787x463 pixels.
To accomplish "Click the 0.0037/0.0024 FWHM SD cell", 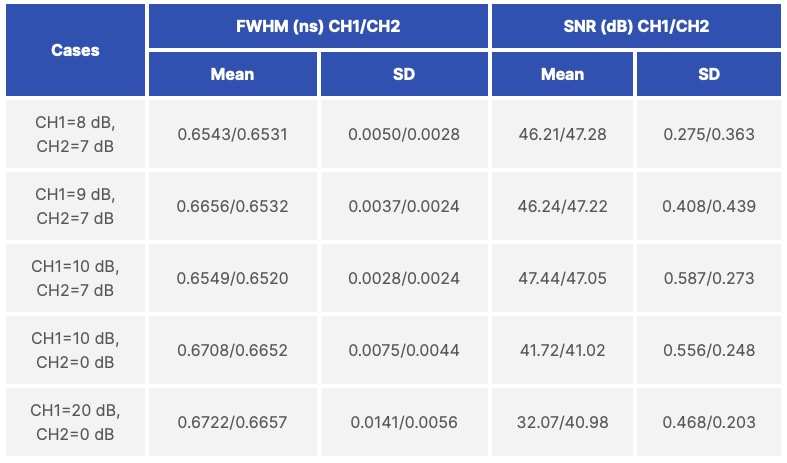I will click(x=404, y=206).
